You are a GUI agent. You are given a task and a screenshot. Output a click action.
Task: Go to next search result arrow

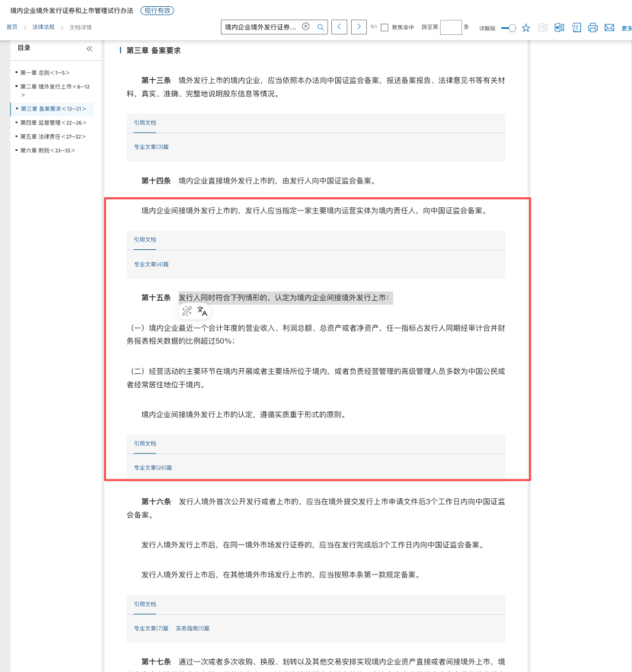pos(359,27)
